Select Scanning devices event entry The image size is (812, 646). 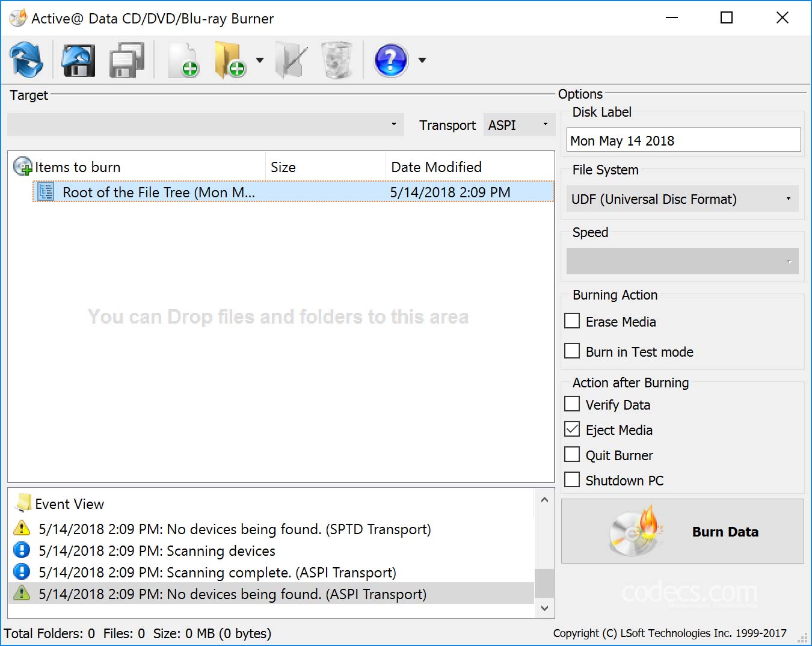click(271, 550)
